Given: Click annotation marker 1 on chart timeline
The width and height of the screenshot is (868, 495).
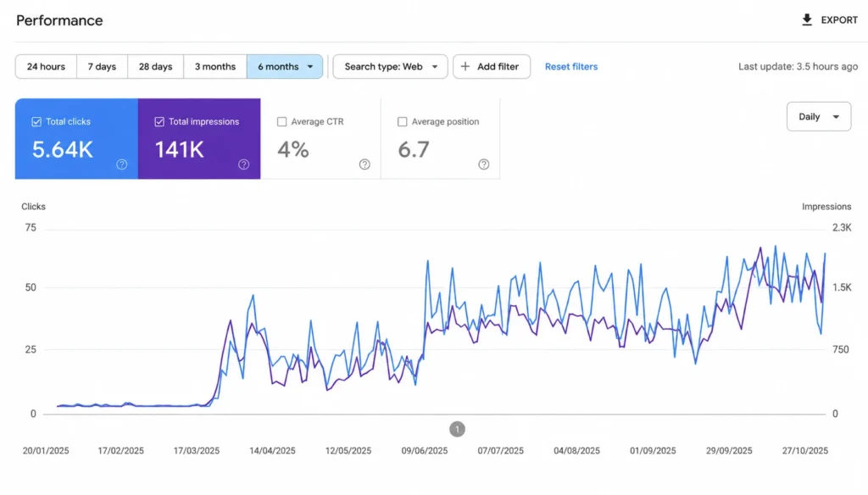Looking at the screenshot, I should pos(457,429).
